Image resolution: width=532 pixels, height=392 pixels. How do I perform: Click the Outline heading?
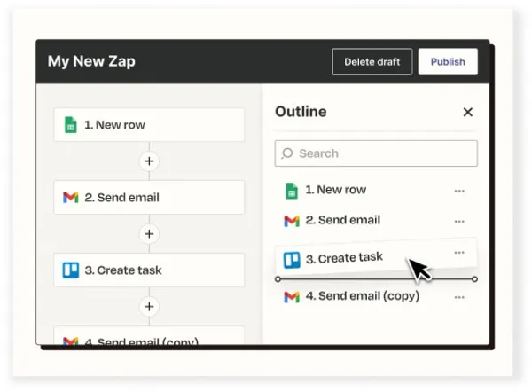click(301, 112)
